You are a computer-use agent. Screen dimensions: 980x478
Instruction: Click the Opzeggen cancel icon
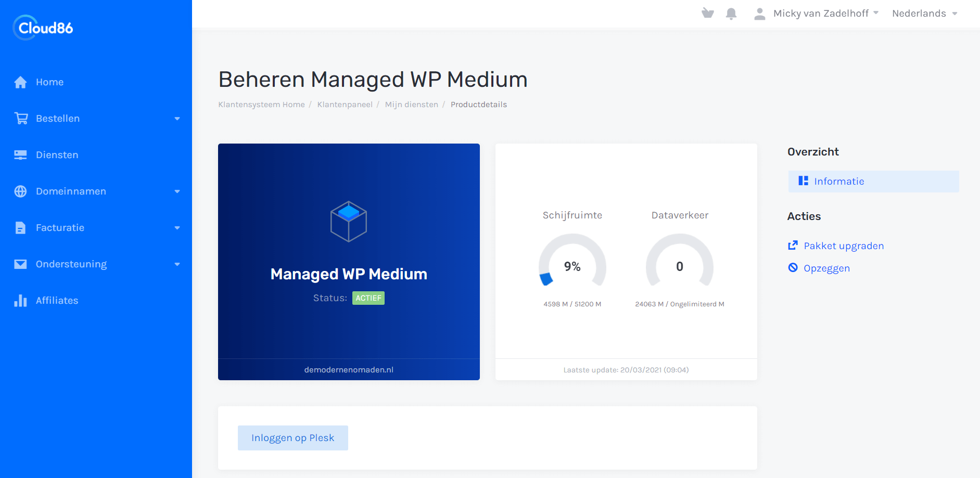(793, 268)
